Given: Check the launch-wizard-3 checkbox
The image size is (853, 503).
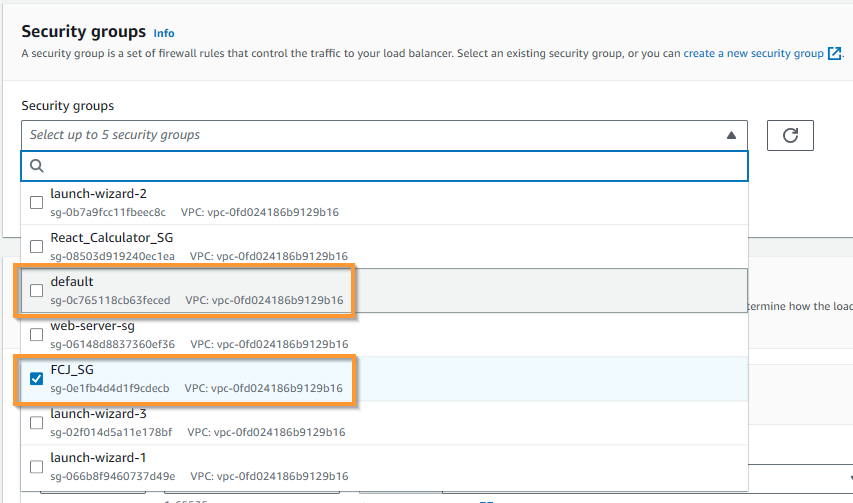Looking at the screenshot, I should click(36, 423).
